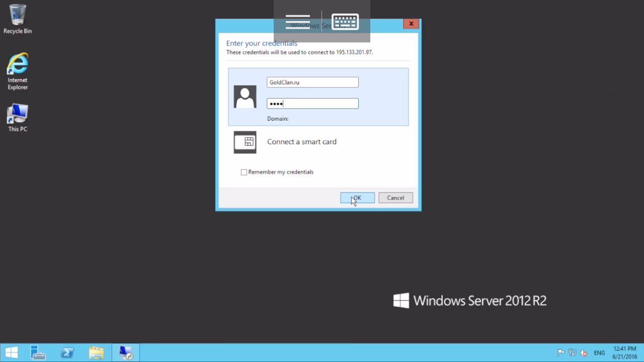644x362 pixels.
Task: Click the username field containing GoldClan.ru
Action: click(x=312, y=82)
